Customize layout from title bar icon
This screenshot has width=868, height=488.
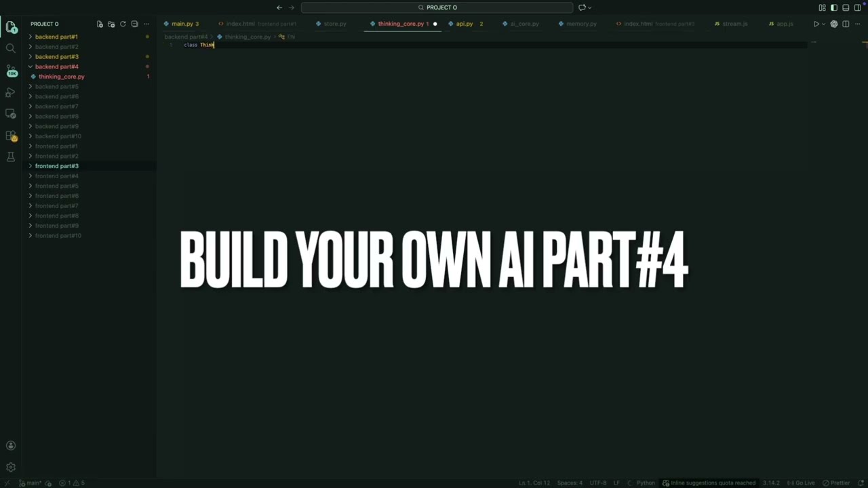point(823,7)
